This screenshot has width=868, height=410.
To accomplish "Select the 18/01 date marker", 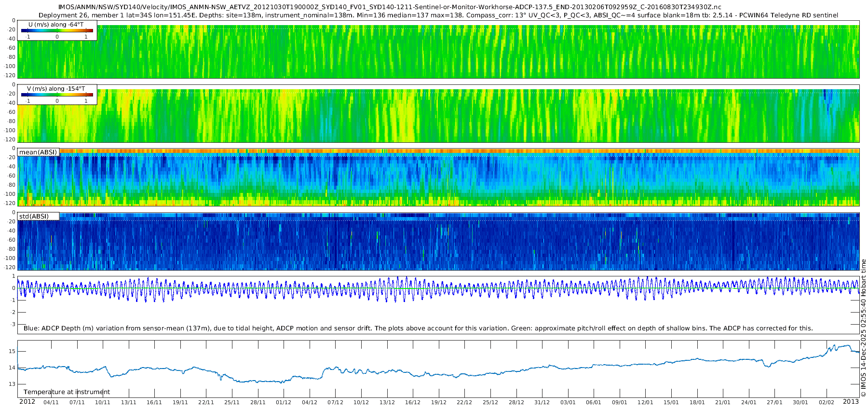I will pos(697,402).
